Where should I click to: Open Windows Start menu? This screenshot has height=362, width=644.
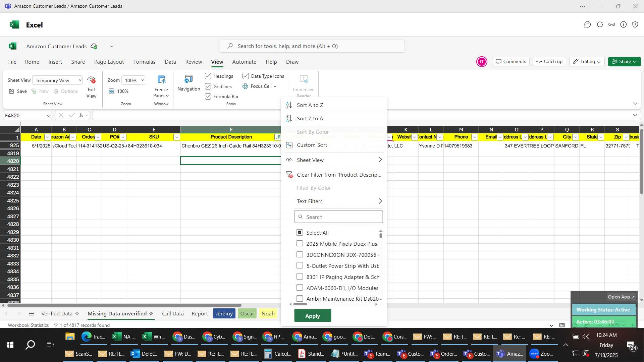[x=10, y=345]
